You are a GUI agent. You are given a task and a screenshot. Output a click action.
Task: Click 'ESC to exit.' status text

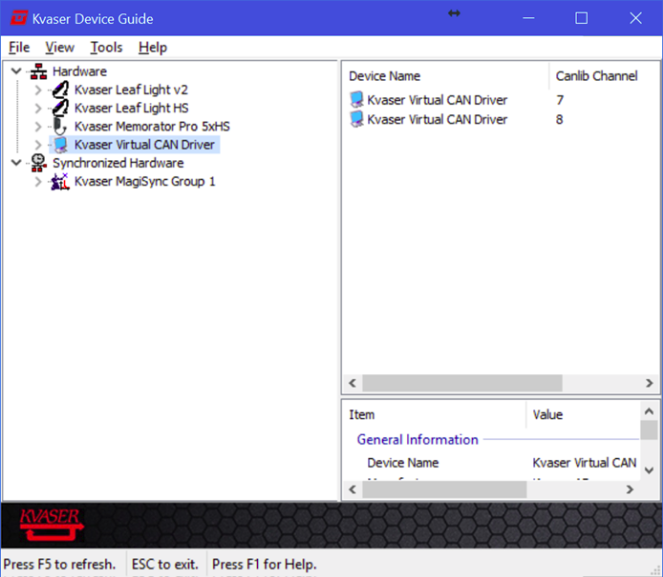[165, 564]
